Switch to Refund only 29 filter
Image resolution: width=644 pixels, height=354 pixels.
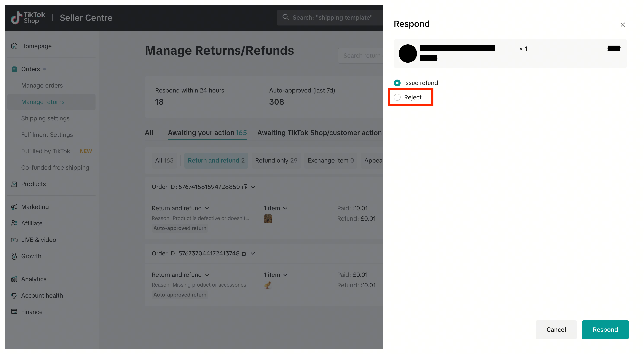(276, 160)
